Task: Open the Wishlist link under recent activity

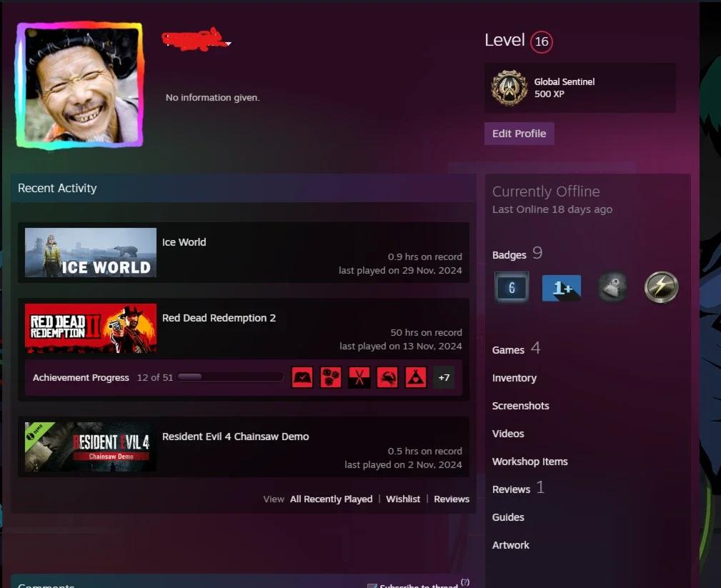Action: click(403, 499)
